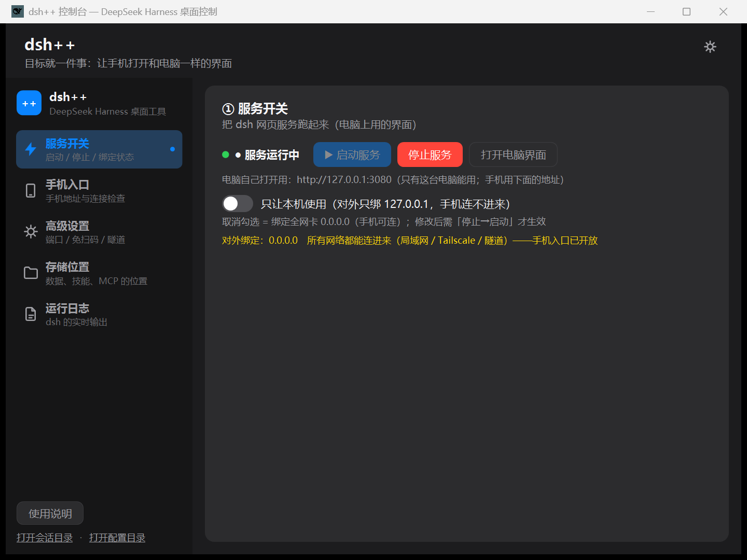Screen dimensions: 747x560
Task: Close the dsh++ 控制台 window
Action: (x=723, y=11)
